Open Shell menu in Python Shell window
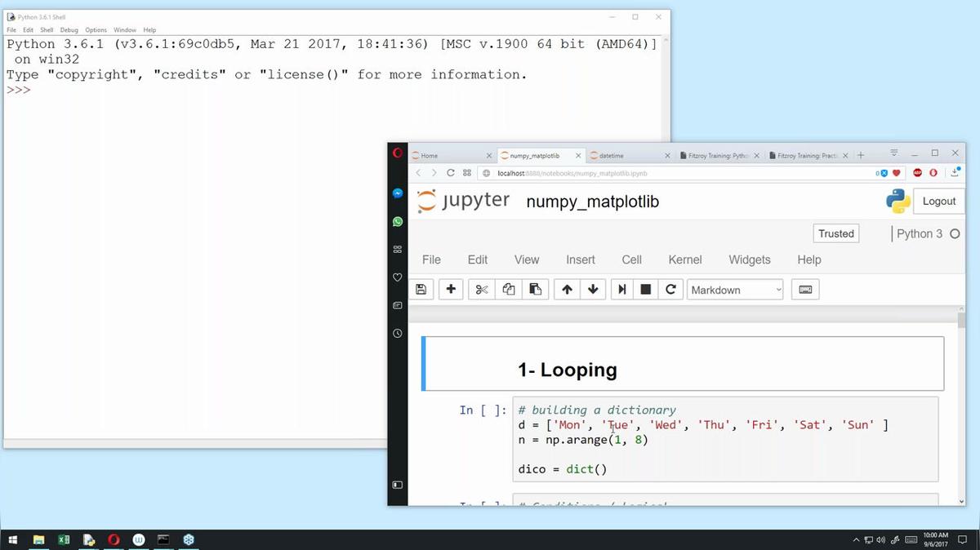Image resolution: width=980 pixels, height=550 pixels. pos(47,29)
